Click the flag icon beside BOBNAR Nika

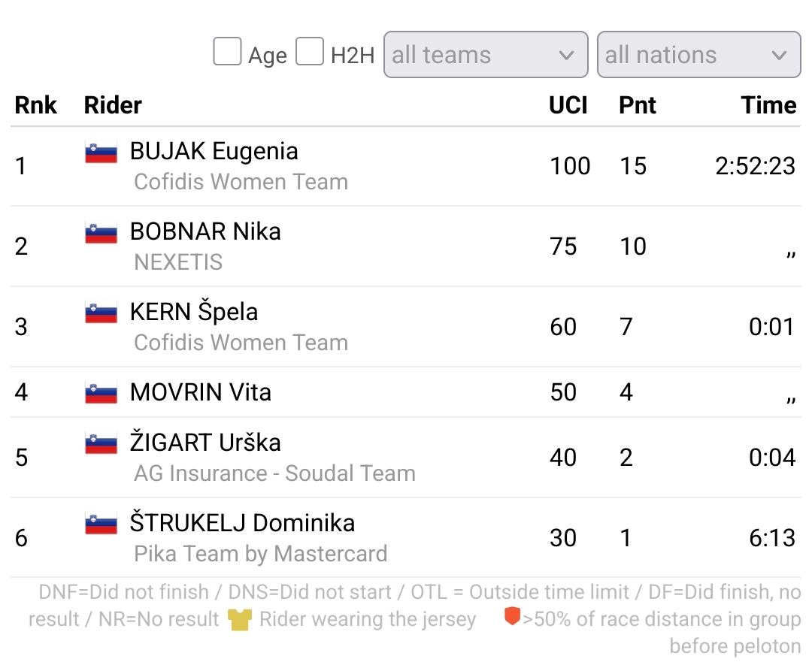click(x=101, y=233)
